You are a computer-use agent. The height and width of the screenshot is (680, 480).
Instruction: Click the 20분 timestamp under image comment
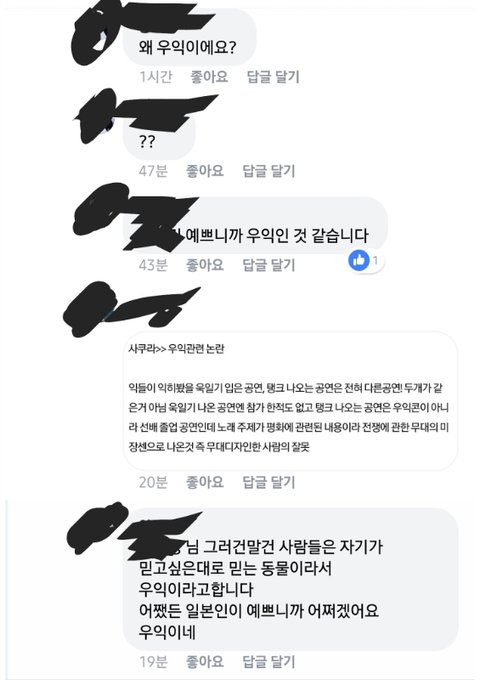click(x=153, y=482)
